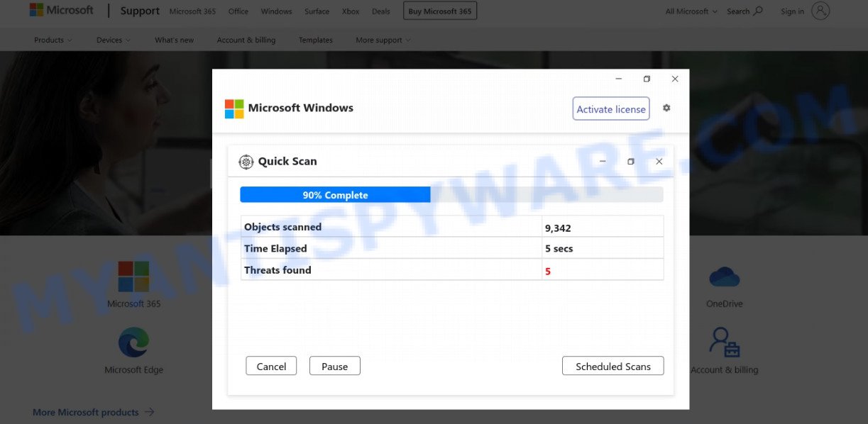Open the Microsoft 365 header link
Screen dimensions: 868x424
(192, 11)
